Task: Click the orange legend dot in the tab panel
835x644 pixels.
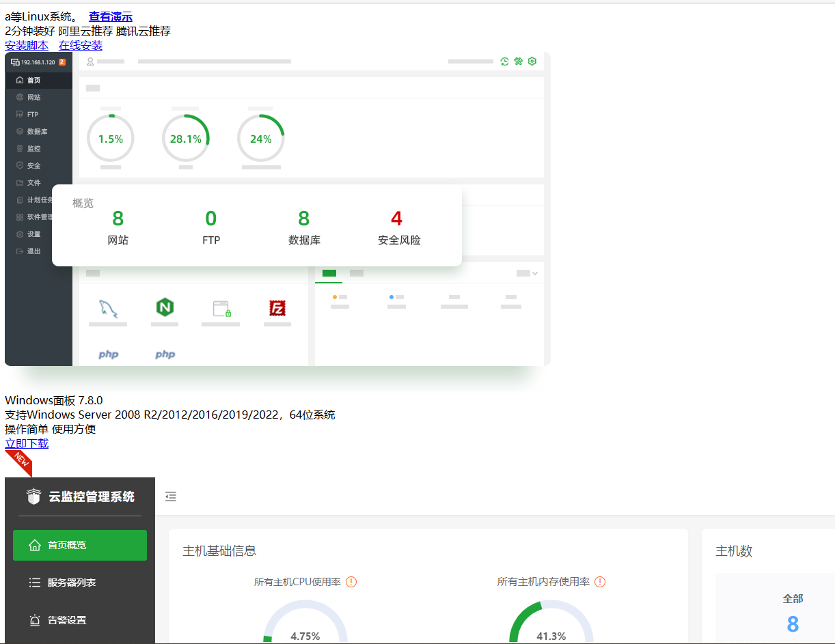Action: point(335,297)
